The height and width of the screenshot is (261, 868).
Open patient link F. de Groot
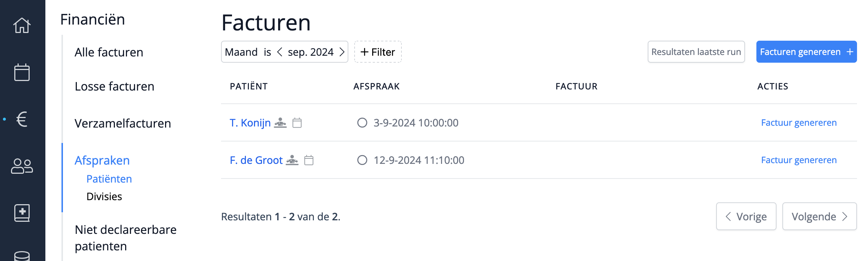pos(256,160)
